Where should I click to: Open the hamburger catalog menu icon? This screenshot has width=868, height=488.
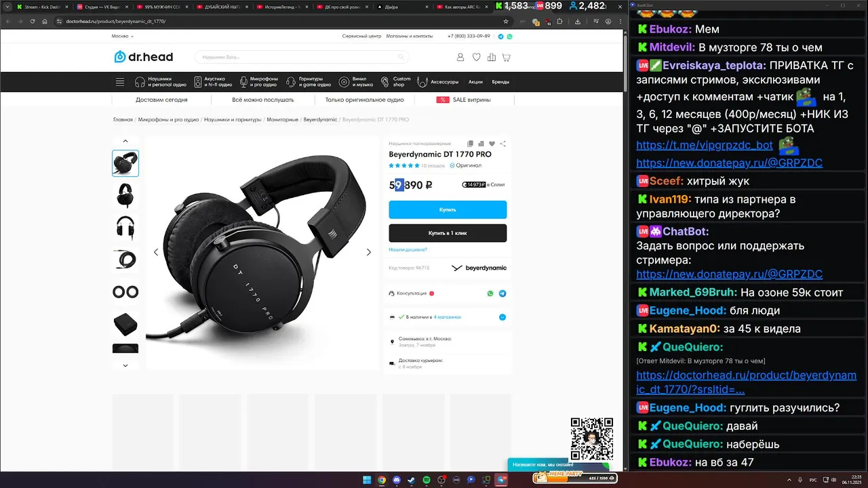tap(120, 82)
